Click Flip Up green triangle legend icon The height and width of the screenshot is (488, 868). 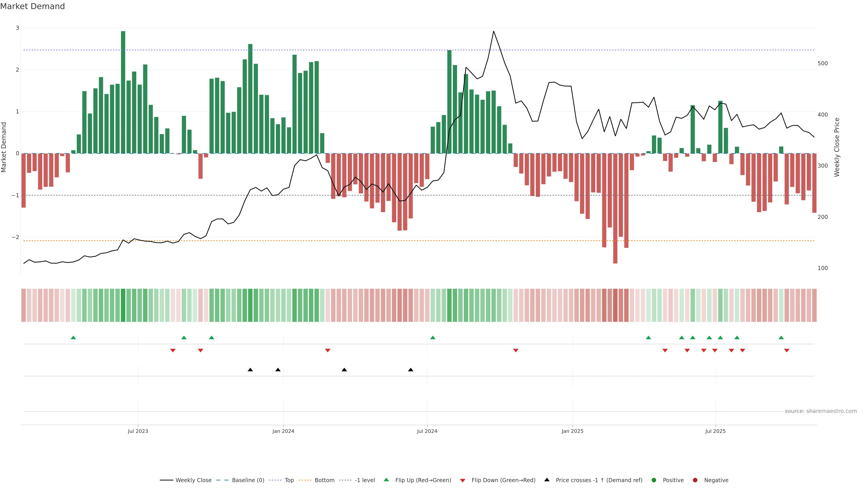(x=387, y=480)
